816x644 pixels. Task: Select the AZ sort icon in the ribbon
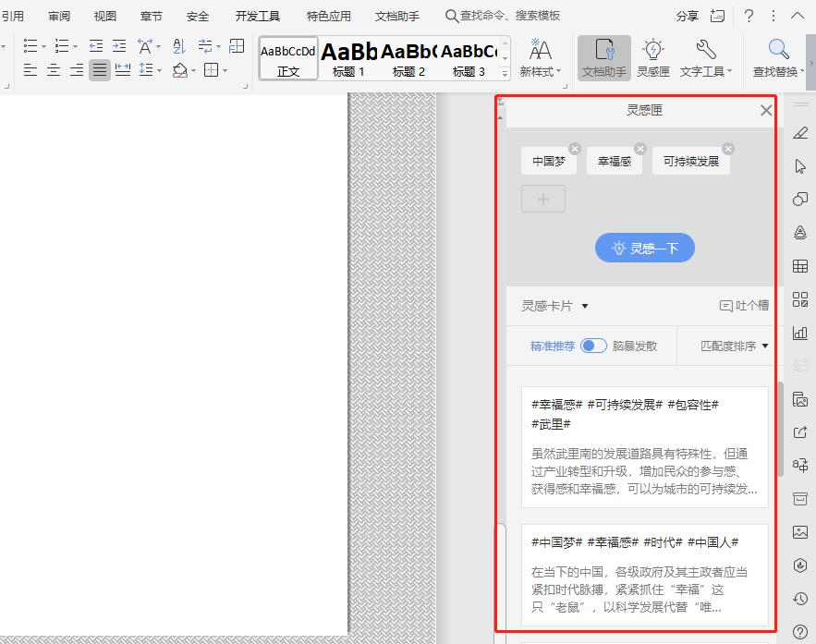coord(179,46)
